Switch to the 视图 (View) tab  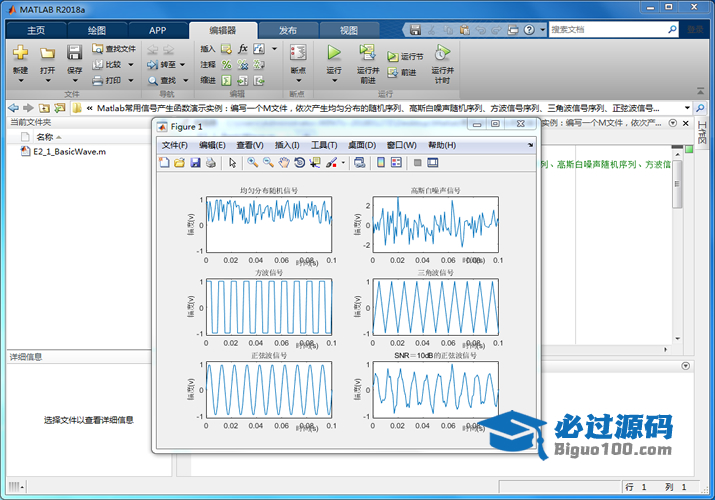pyautogui.click(x=349, y=31)
